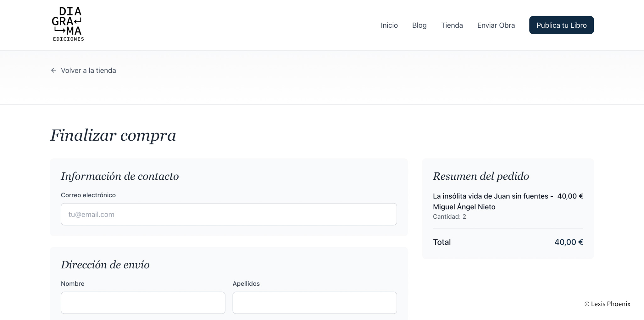This screenshot has width=644, height=320.
Task: Click the book title in order summary
Action: (492, 201)
